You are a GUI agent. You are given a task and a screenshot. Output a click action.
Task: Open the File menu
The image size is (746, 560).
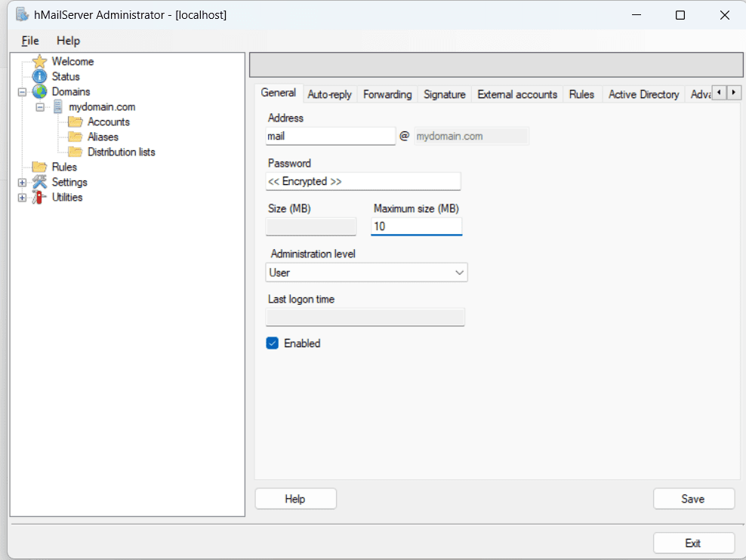tap(29, 40)
